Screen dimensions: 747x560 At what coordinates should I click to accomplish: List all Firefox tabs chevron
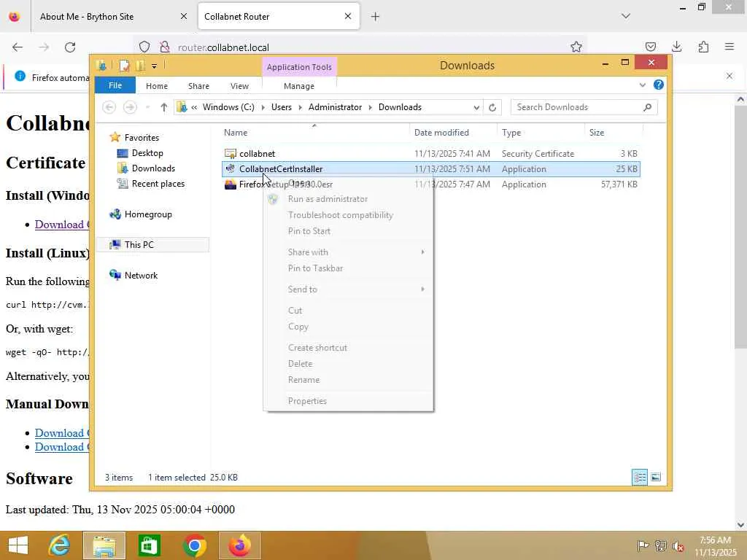[x=626, y=16]
